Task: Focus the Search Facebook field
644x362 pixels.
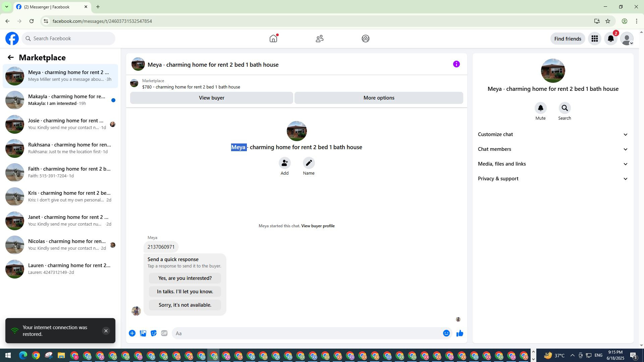Action: pyautogui.click(x=68, y=39)
